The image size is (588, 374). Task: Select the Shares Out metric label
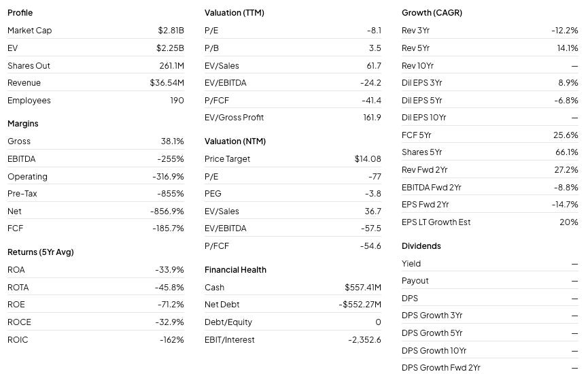pos(29,66)
